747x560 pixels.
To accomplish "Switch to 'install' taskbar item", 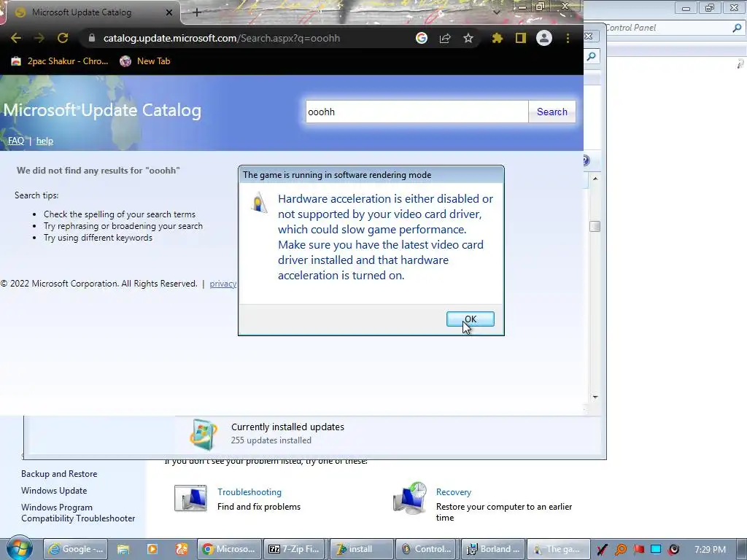I will [362, 549].
